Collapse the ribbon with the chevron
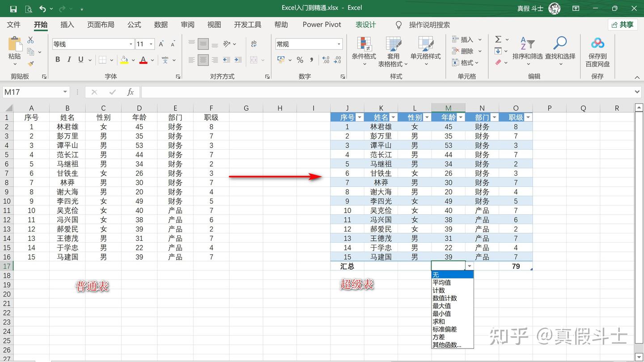This screenshot has width=644, height=362. (x=637, y=77)
